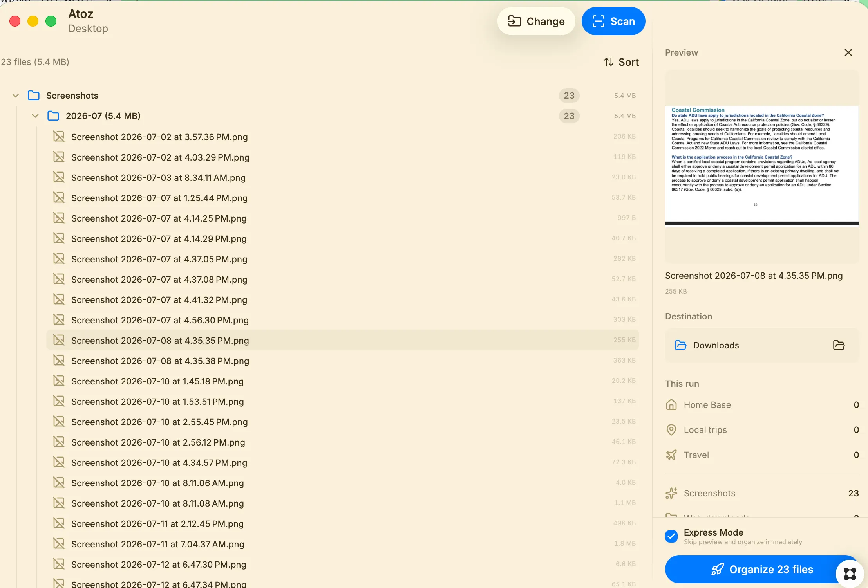
Task: Click the Local trips pin icon
Action: click(x=671, y=430)
